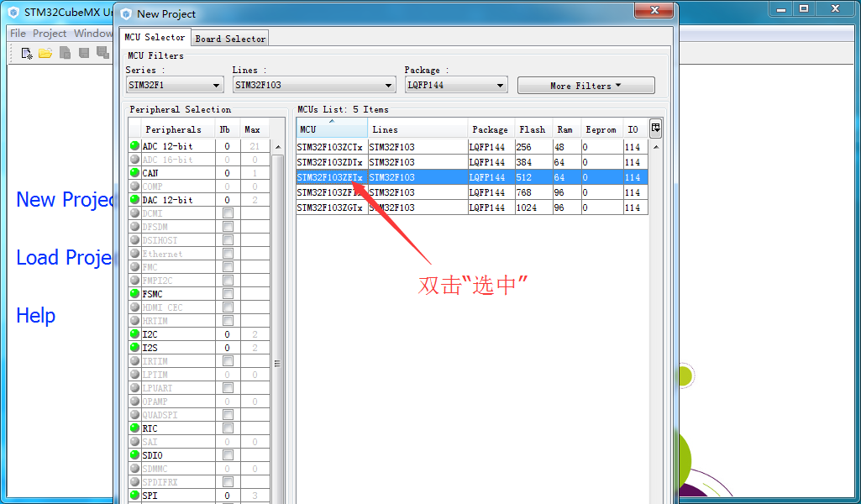Click the green status dot beside SPI
This screenshot has height=504, width=861.
click(134, 495)
